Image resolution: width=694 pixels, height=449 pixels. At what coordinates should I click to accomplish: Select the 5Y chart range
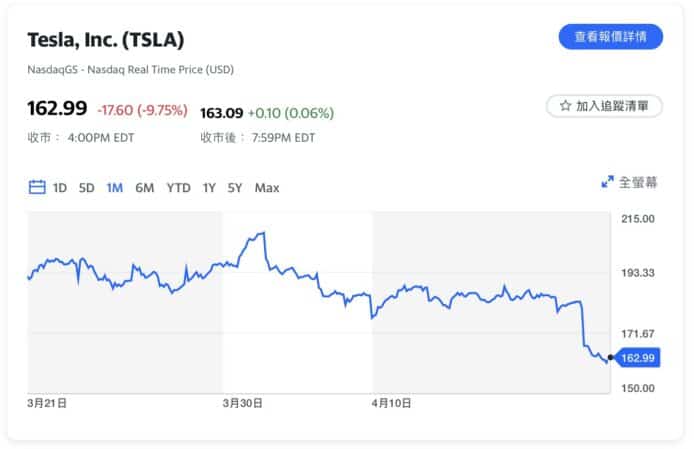(x=234, y=187)
